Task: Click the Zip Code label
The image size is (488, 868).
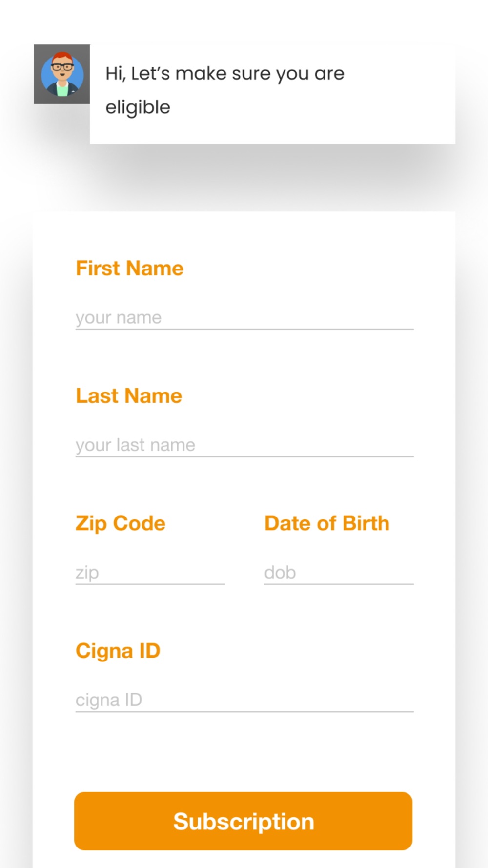Action: 121,523
